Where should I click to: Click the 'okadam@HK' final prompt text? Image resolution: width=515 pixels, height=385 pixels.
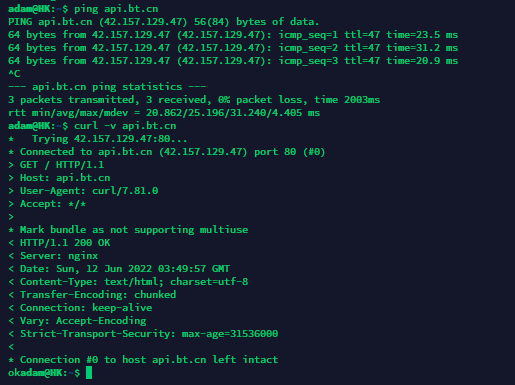coord(37,373)
